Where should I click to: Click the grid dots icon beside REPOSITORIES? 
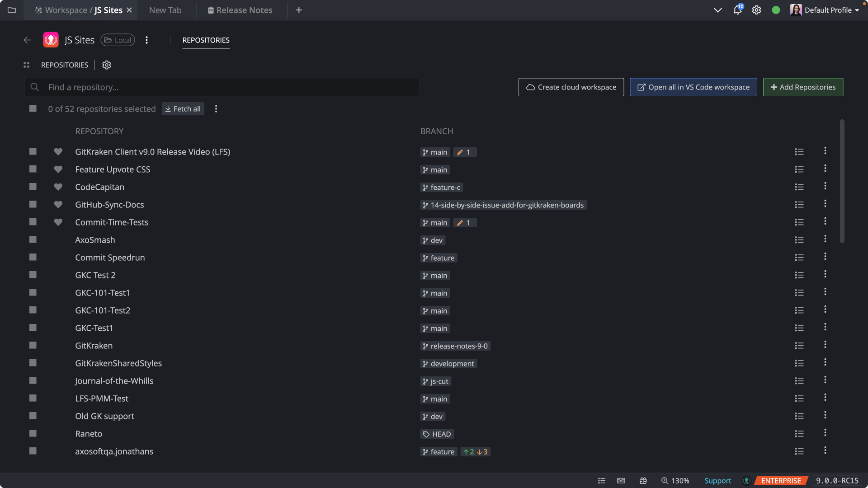point(26,65)
